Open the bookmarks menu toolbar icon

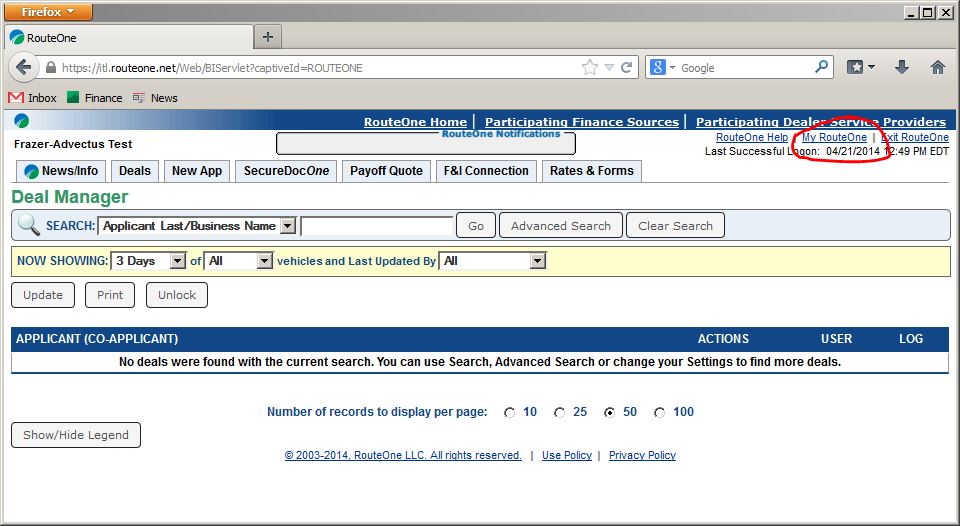860,67
